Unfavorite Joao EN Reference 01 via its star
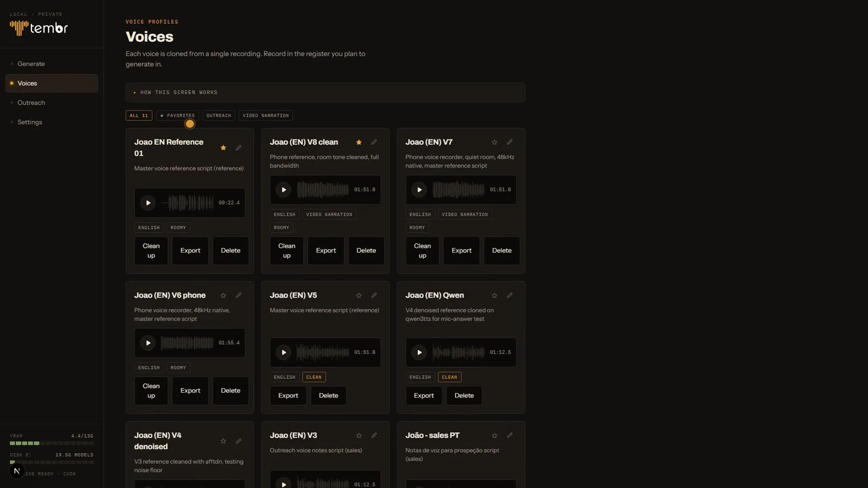Viewport: 868px width, 488px height. coord(223,148)
